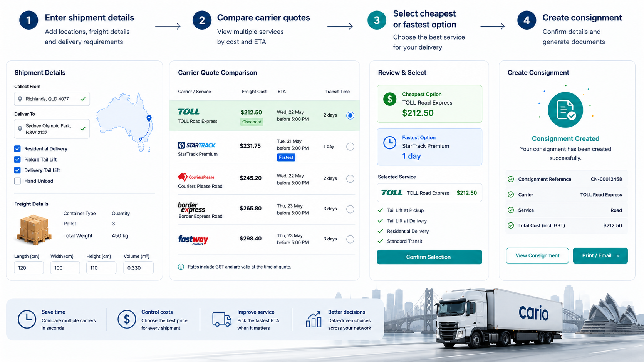The height and width of the screenshot is (362, 644).
Task: Click the dollar icon next to Control costs
Action: 127,319
